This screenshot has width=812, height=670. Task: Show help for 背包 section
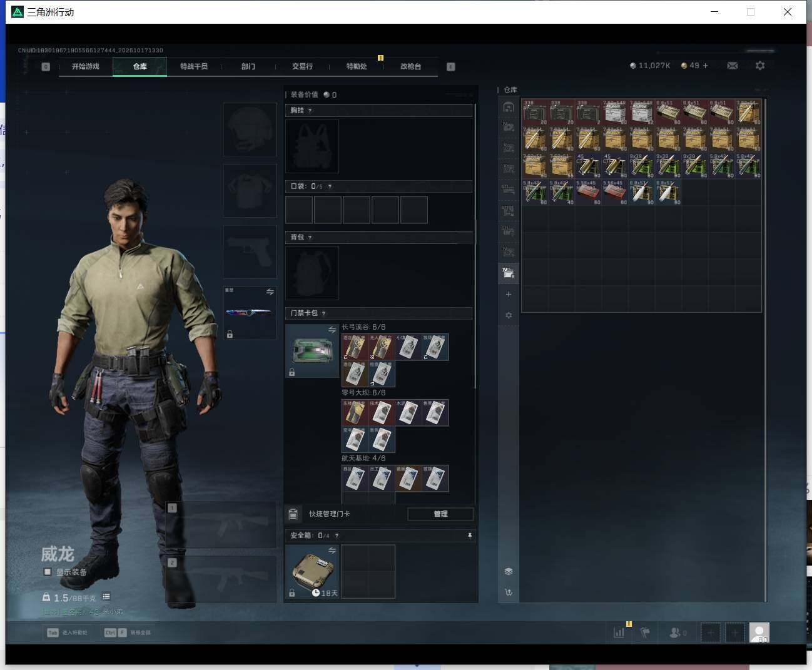point(310,238)
